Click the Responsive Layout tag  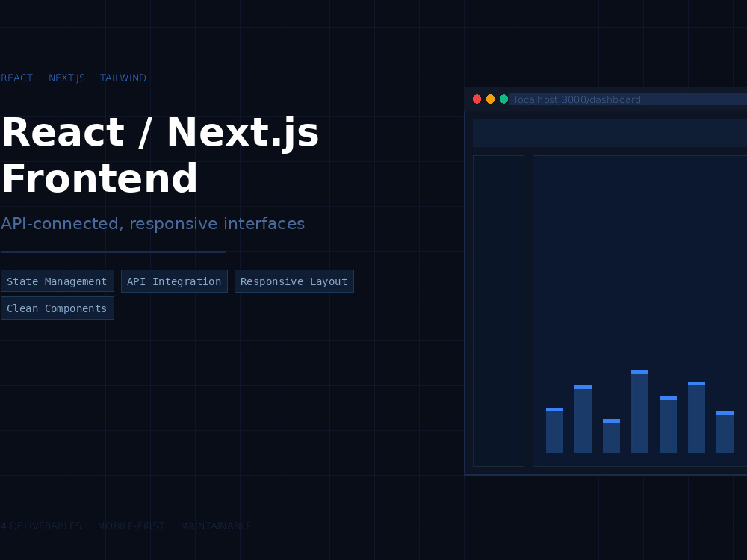(x=294, y=281)
